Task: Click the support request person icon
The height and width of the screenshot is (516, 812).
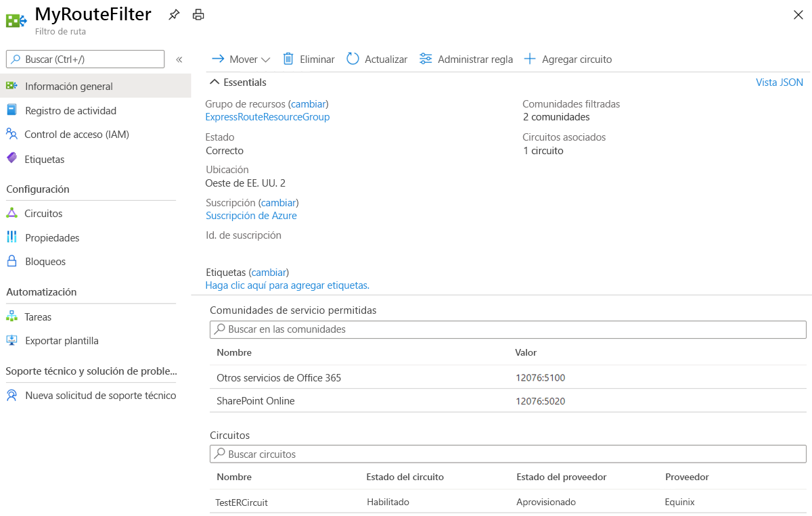Action: coord(12,395)
